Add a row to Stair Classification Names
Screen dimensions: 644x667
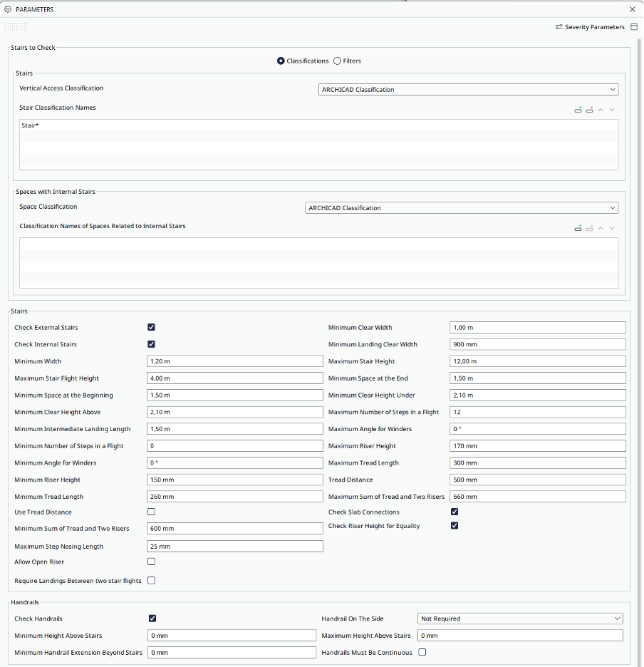578,110
